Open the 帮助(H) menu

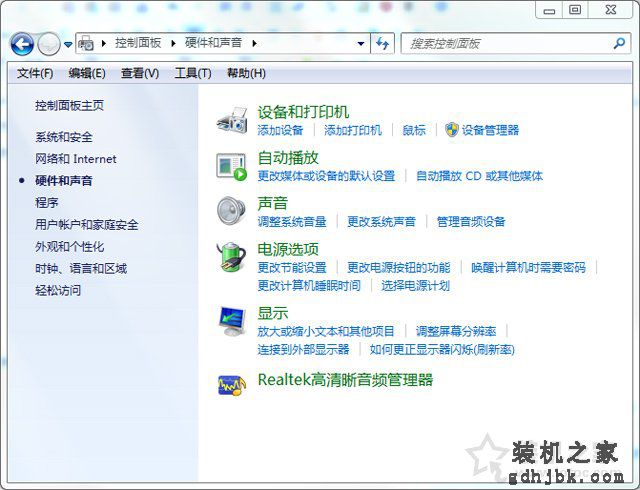click(247, 74)
